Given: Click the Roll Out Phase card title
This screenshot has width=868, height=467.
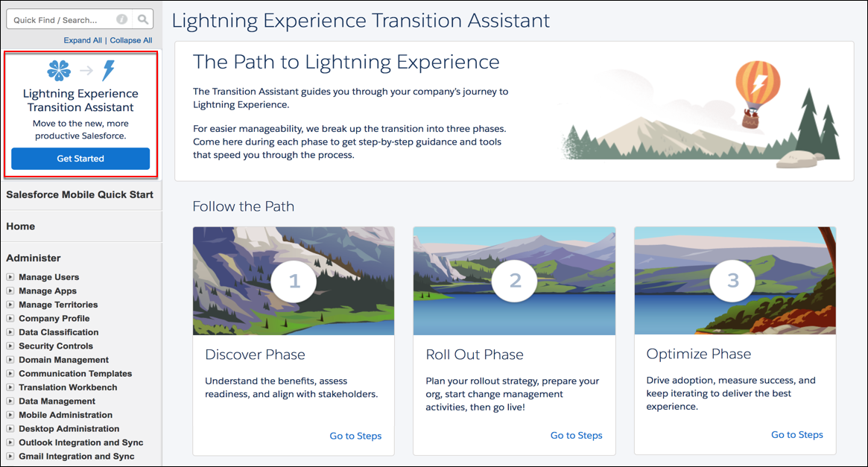Looking at the screenshot, I should [x=475, y=355].
